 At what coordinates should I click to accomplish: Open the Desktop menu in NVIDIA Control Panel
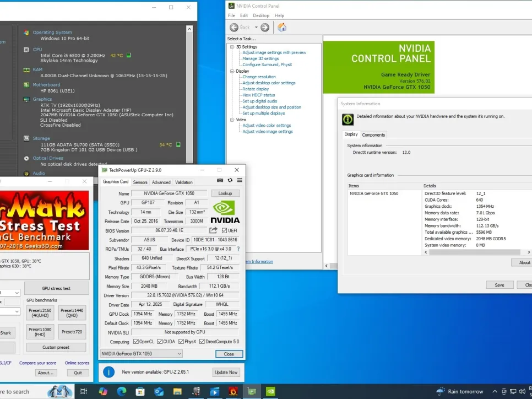pos(261,15)
